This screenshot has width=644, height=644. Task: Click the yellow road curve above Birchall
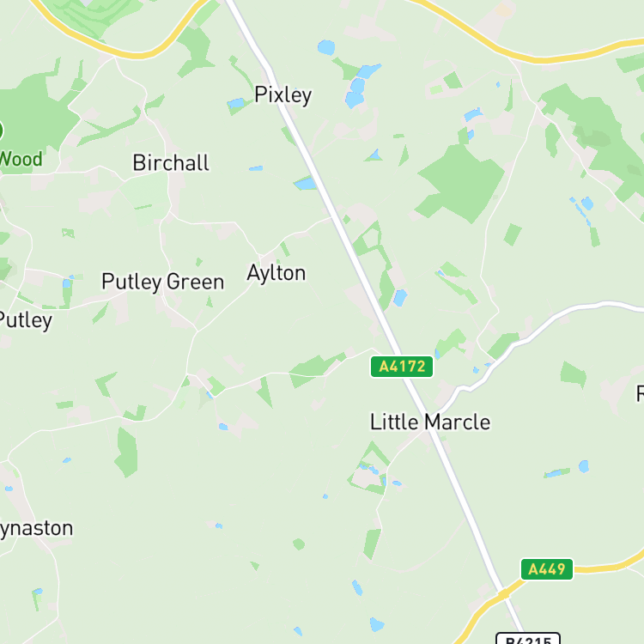(x=136, y=54)
